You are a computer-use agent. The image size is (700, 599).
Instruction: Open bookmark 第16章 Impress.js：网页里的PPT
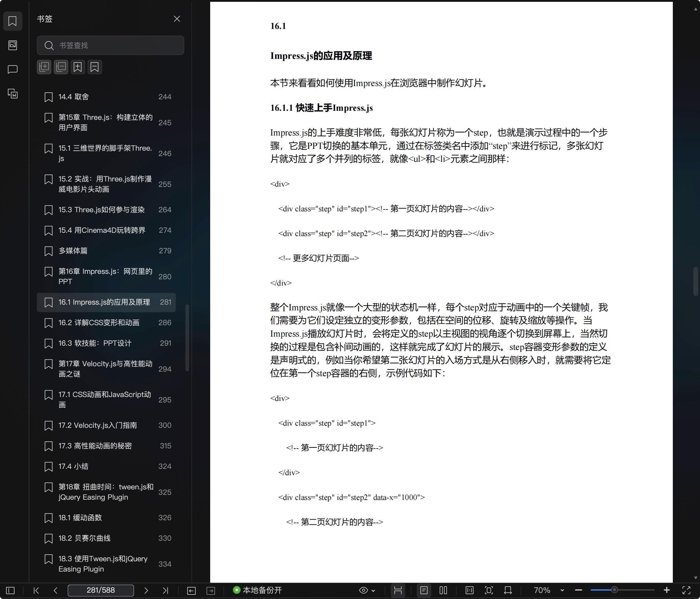click(x=106, y=277)
